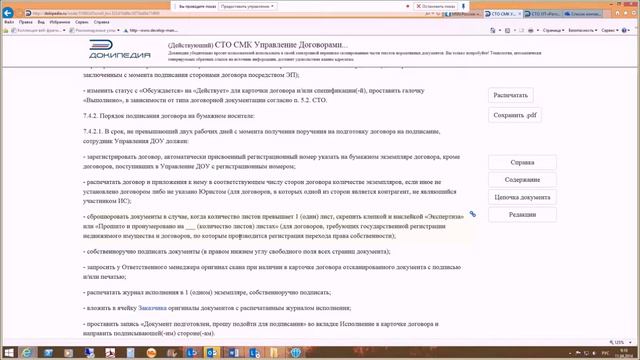
Task: Open the Избранное menu
Action: tap(60, 22)
